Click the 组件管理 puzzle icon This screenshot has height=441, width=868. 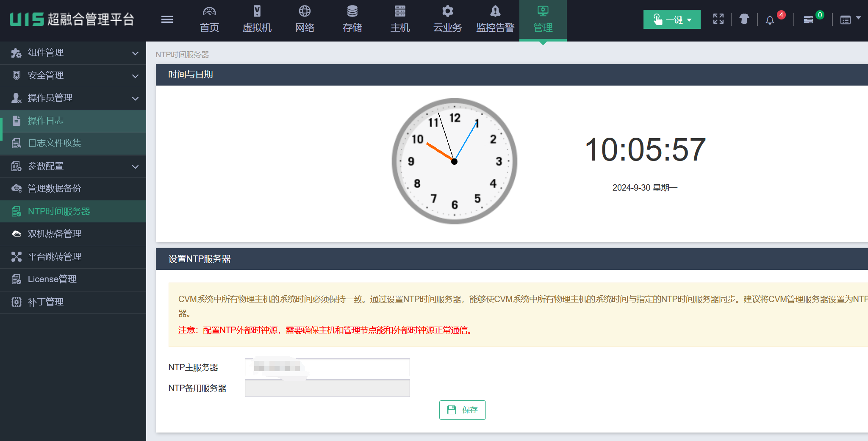point(16,53)
